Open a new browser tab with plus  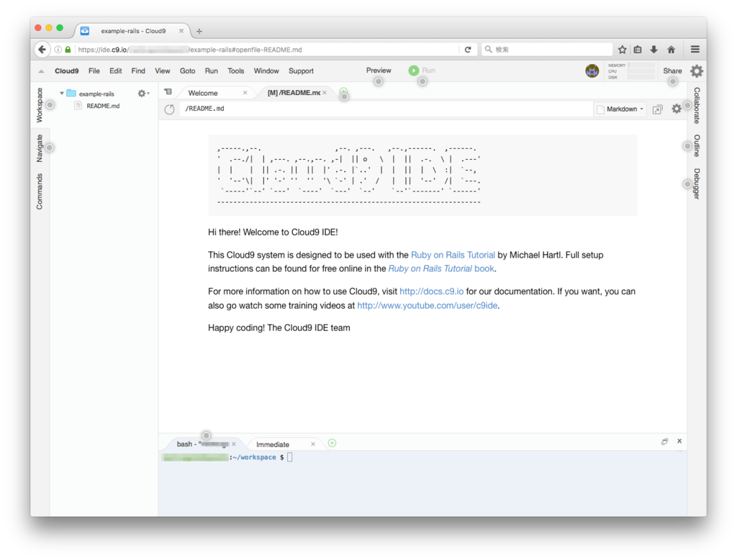tap(199, 31)
